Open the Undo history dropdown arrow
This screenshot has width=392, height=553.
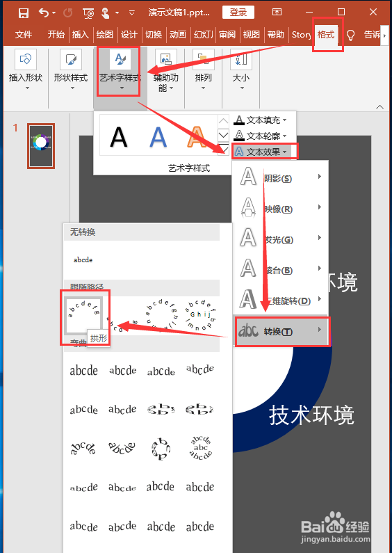54,13
